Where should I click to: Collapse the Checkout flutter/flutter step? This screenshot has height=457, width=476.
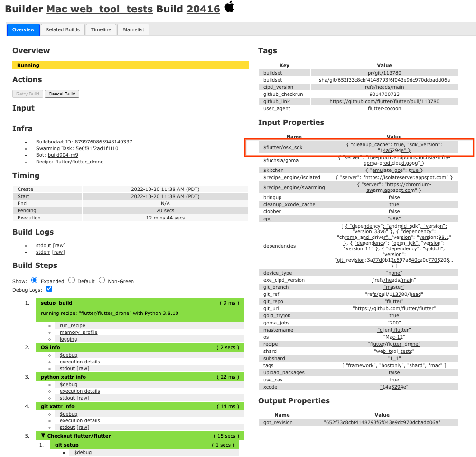(43, 435)
